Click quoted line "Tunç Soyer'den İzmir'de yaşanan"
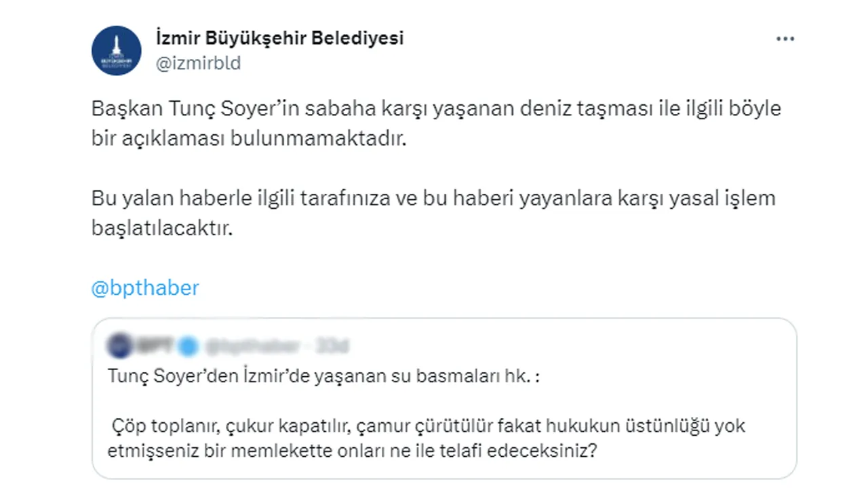This screenshot has width=868, height=488. click(323, 377)
